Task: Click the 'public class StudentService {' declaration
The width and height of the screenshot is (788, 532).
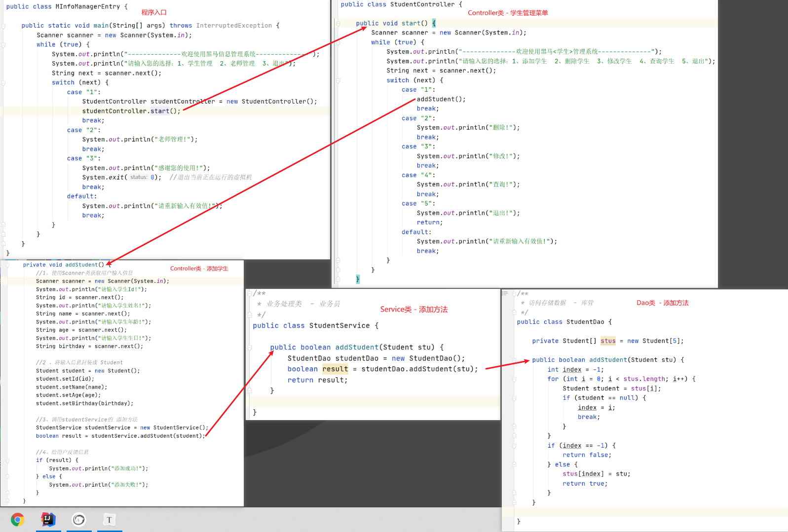Action: pyautogui.click(x=315, y=325)
